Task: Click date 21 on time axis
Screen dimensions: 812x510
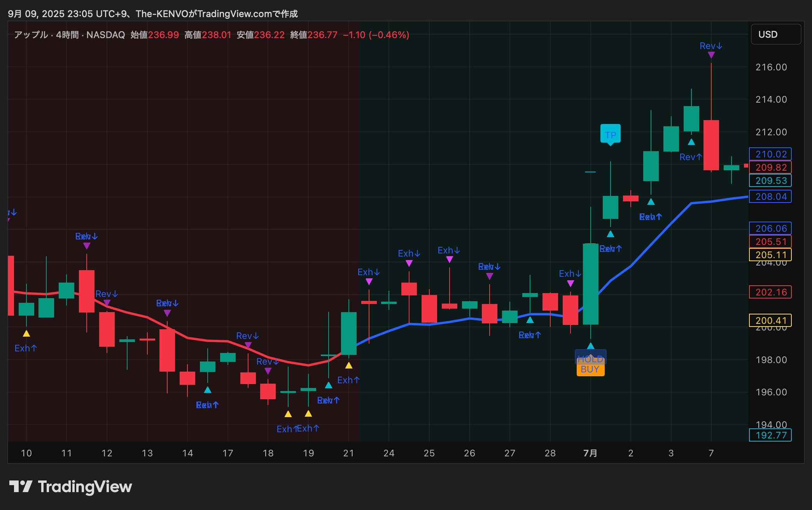Action: tap(348, 453)
